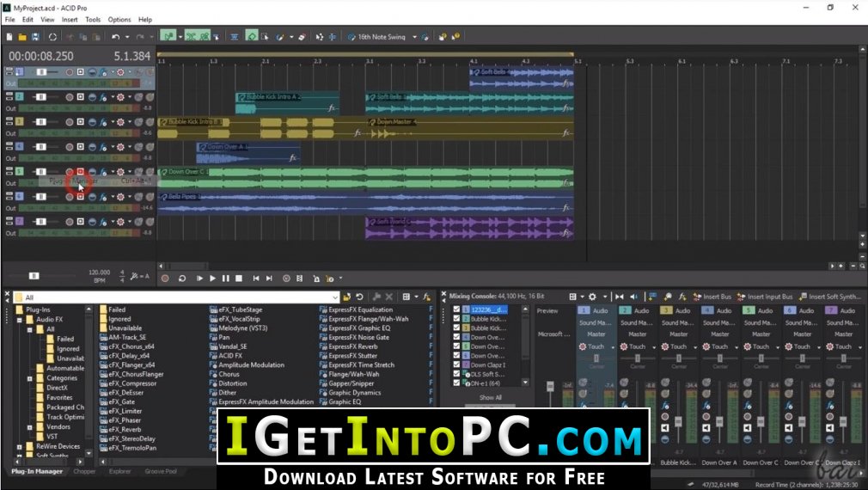Viewport: 868px width, 490px height.
Task: Click the automation gear on track 6
Action: tap(120, 197)
